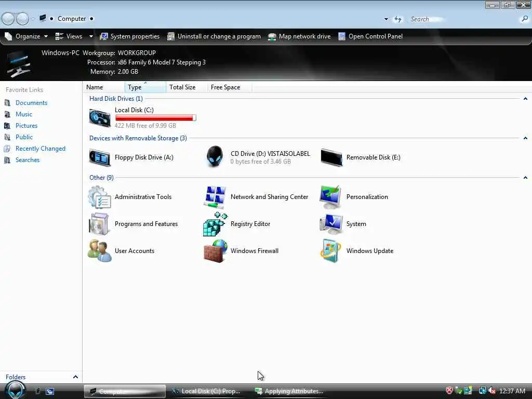Click the Back navigation button
Screen dimensions: 532x399
click(x=8, y=19)
